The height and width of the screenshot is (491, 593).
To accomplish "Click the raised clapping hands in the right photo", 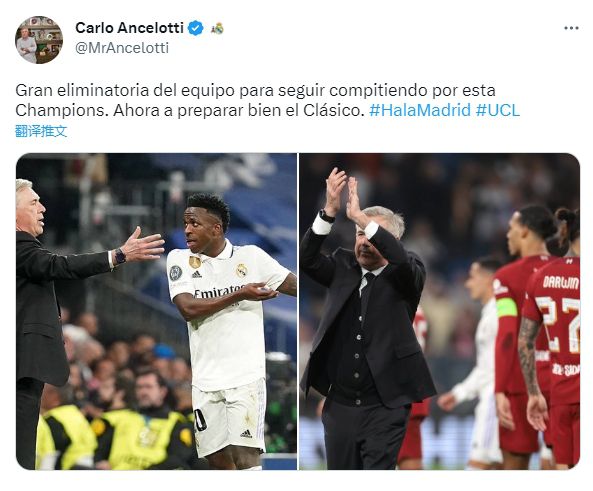I will coord(344,195).
